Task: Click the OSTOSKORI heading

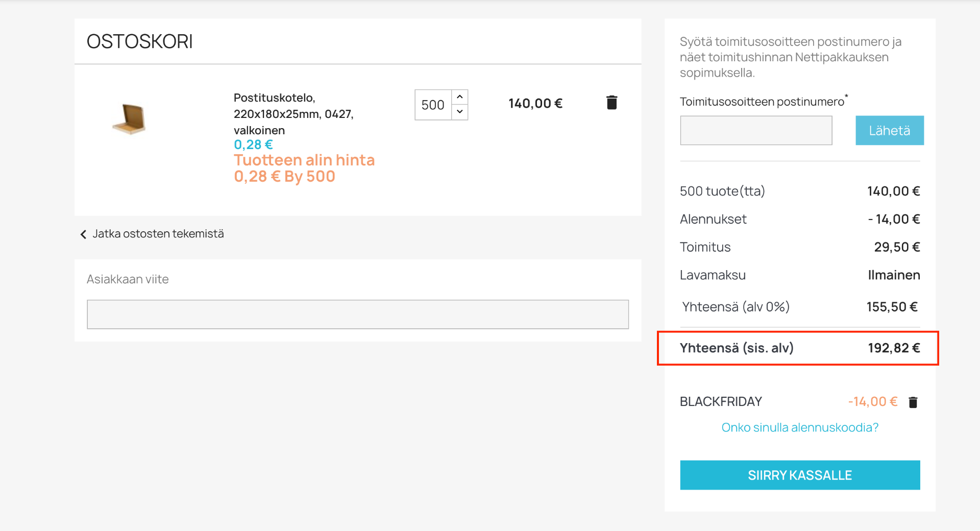Action: (x=140, y=41)
